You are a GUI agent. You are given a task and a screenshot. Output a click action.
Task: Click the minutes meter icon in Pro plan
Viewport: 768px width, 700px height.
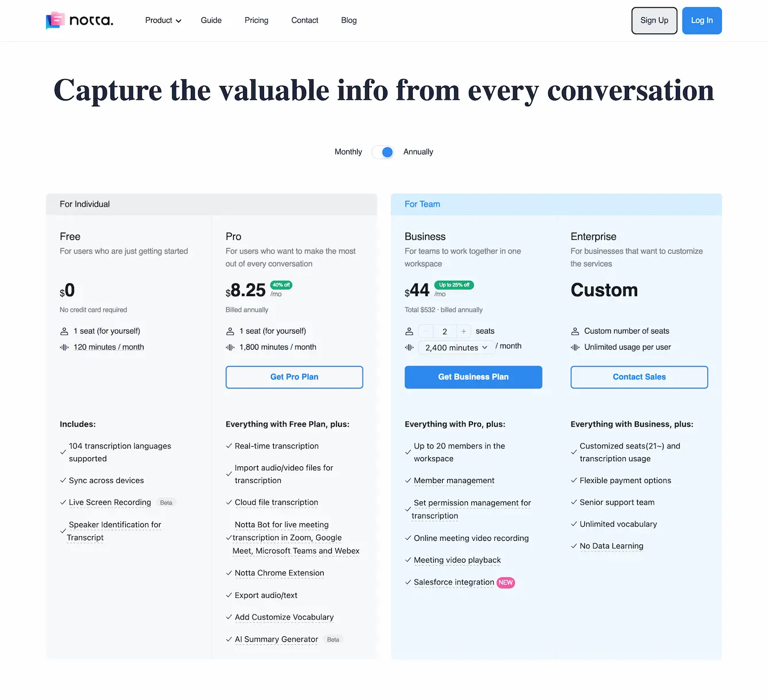coord(230,347)
